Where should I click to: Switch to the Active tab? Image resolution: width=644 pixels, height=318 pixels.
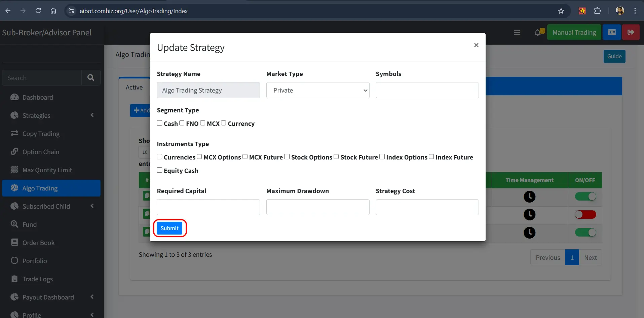pos(134,87)
